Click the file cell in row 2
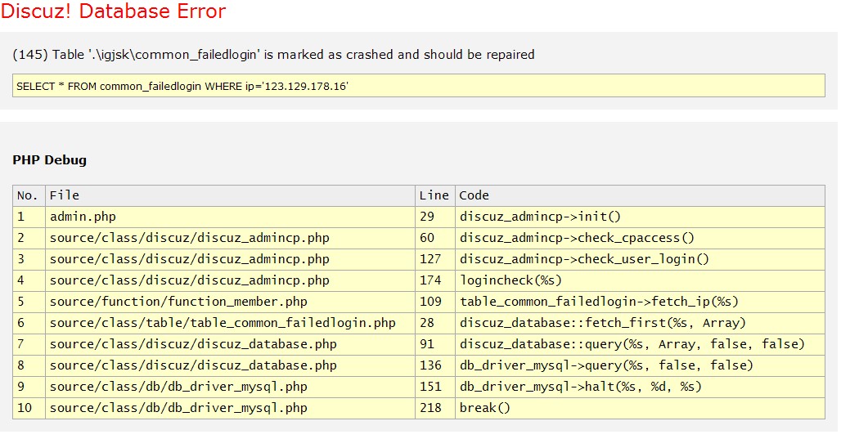 click(x=230, y=238)
